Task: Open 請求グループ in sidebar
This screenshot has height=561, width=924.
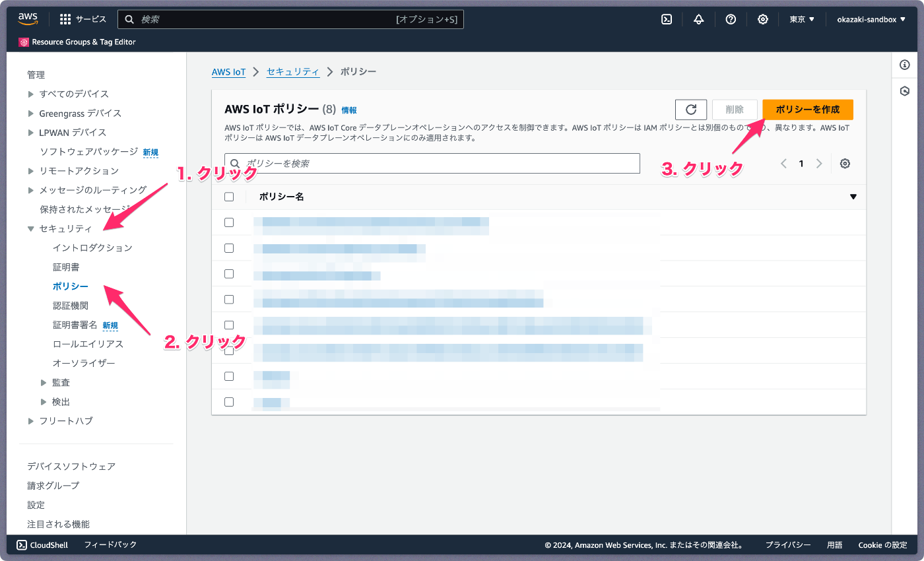Action: [x=53, y=486]
